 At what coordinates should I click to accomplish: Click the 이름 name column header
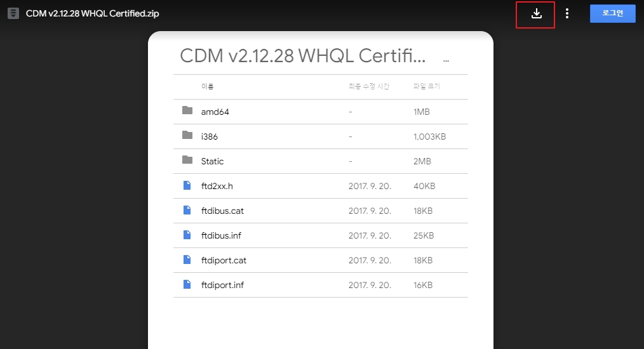click(x=208, y=86)
